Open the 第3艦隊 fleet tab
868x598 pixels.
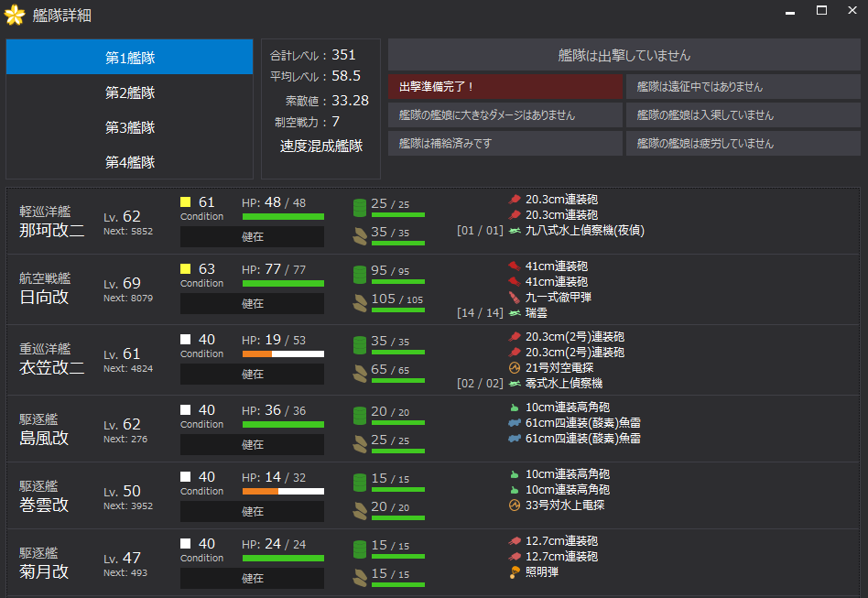[129, 127]
